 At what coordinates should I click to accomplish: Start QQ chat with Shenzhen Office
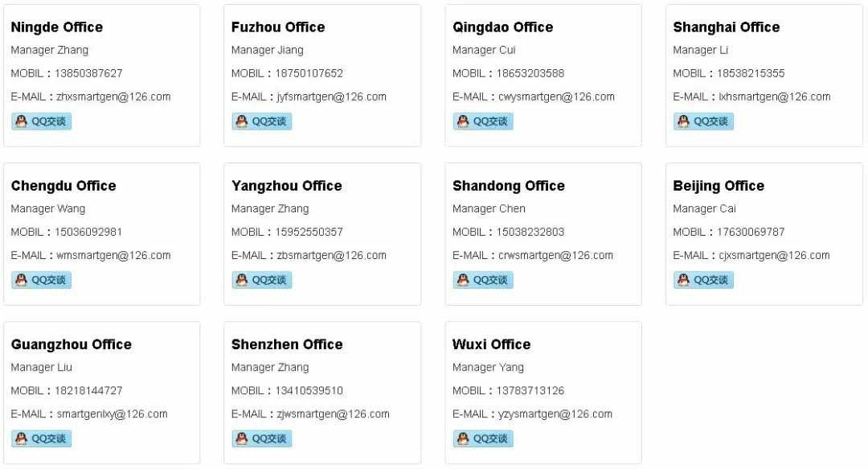pos(262,438)
